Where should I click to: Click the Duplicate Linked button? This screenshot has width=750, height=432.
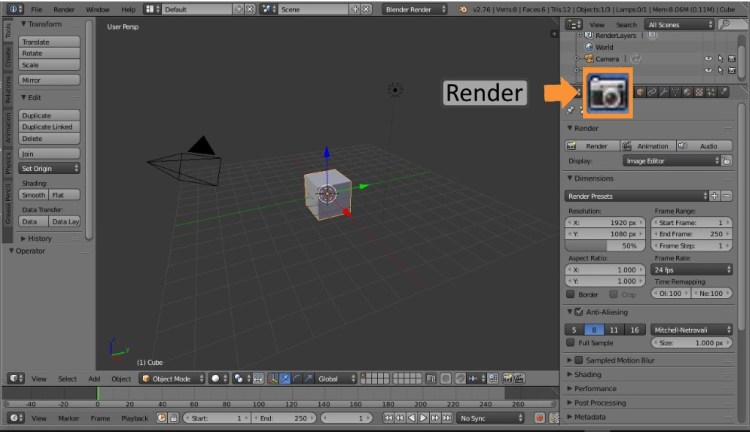tap(49, 127)
